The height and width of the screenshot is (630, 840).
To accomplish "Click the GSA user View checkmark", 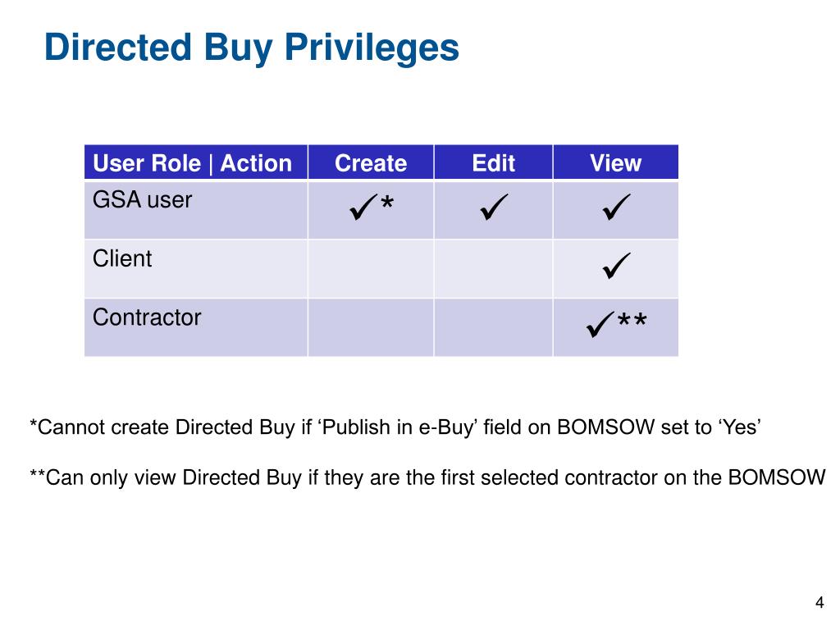I will click(616, 207).
